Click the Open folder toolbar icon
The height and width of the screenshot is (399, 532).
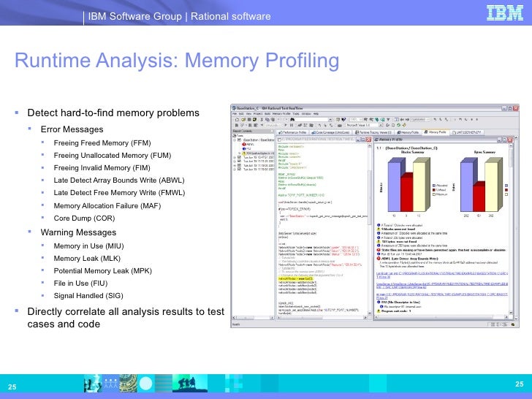coord(243,119)
